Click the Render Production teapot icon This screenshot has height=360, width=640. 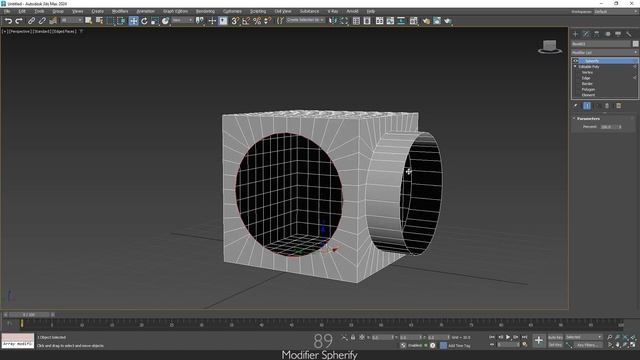[448, 21]
